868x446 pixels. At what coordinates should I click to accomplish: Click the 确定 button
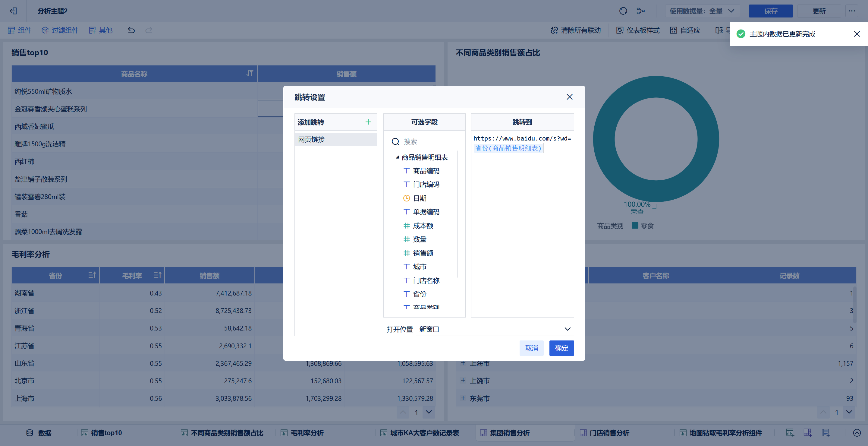[561, 348]
